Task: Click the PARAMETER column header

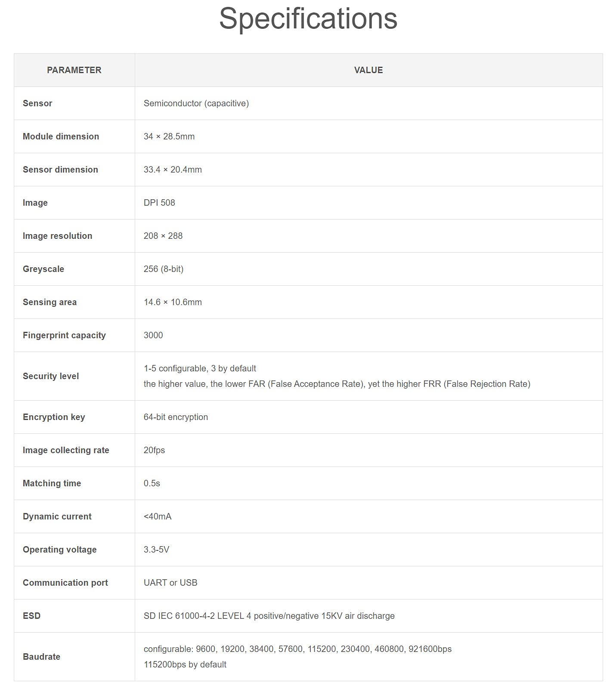Action: tap(74, 70)
